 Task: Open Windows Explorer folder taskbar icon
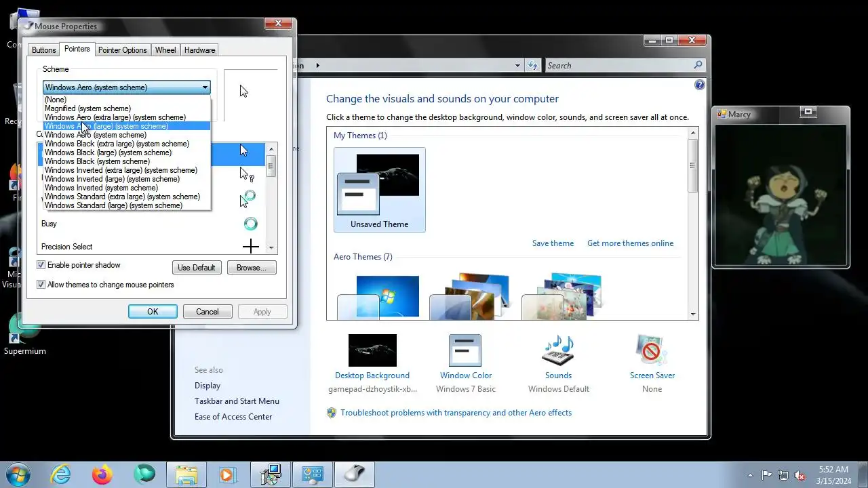(x=186, y=474)
